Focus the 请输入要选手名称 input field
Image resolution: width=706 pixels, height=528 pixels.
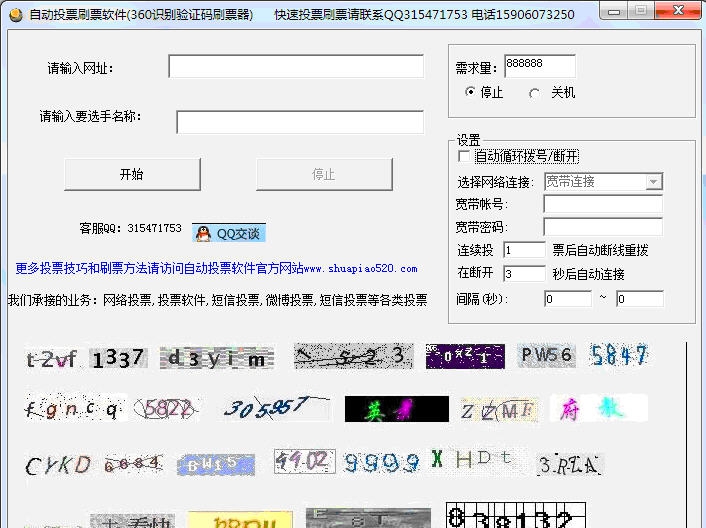point(300,122)
